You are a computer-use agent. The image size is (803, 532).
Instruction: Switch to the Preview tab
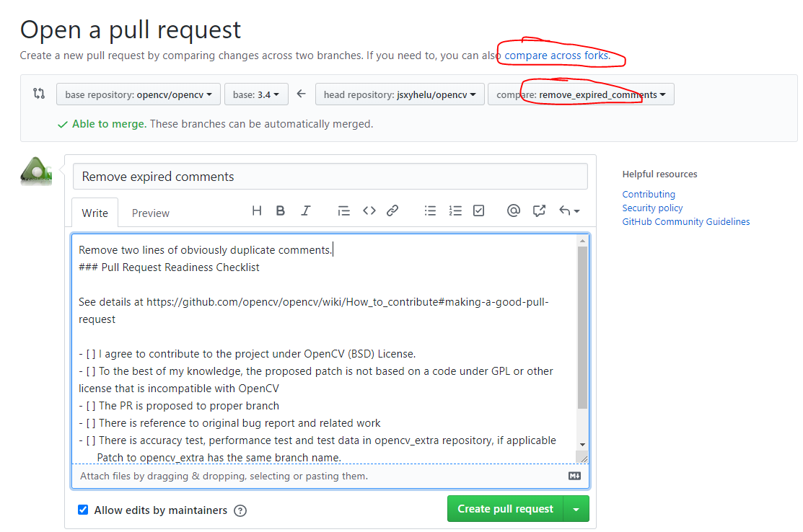point(151,213)
